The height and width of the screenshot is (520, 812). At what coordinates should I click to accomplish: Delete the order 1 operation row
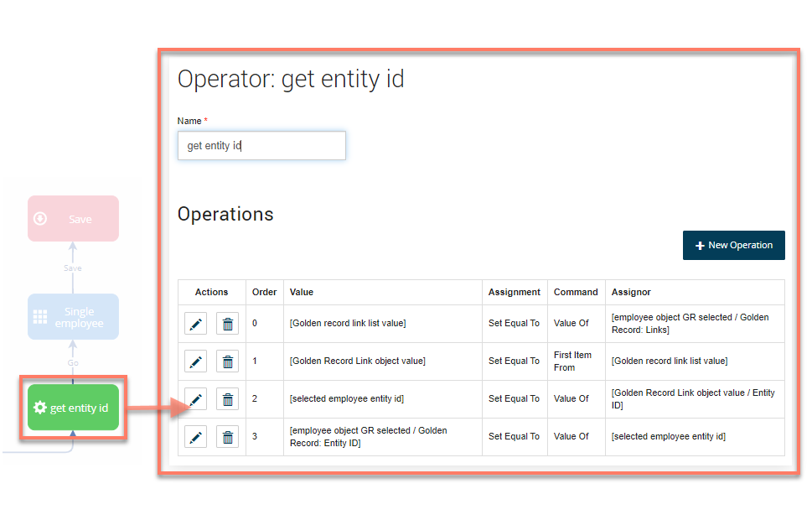tap(227, 361)
